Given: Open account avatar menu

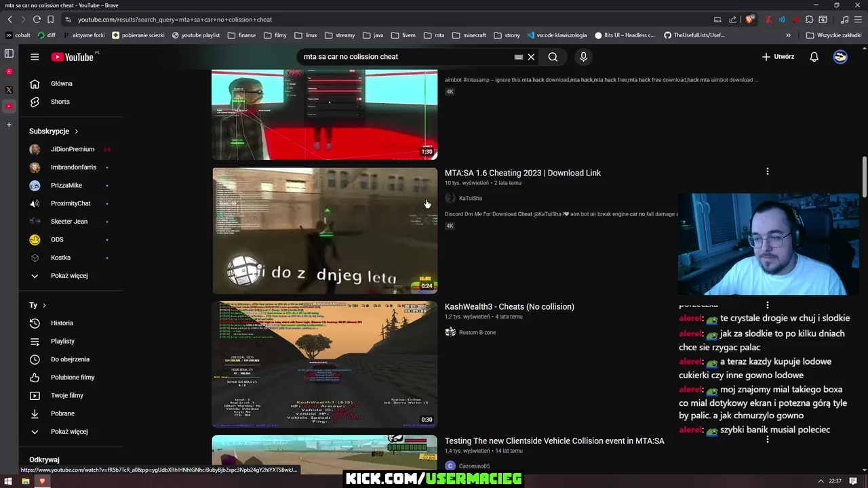Looking at the screenshot, I should [840, 57].
